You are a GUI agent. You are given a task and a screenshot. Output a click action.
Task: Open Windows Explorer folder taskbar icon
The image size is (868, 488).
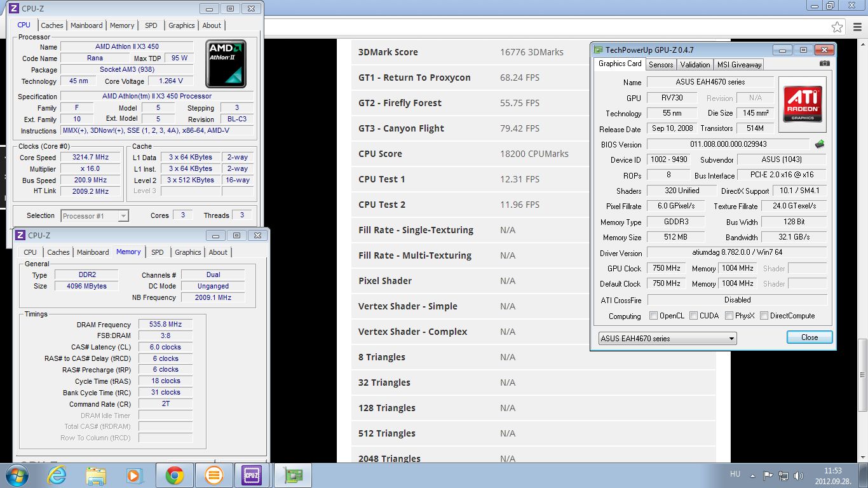tap(96, 475)
